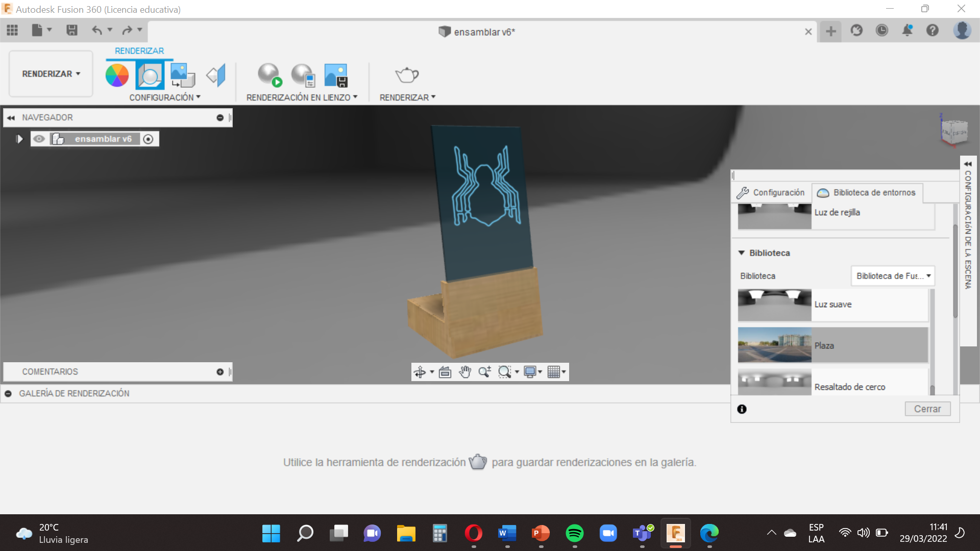Open the Help question mark icon
This screenshot has width=980, height=551.
point(933,31)
